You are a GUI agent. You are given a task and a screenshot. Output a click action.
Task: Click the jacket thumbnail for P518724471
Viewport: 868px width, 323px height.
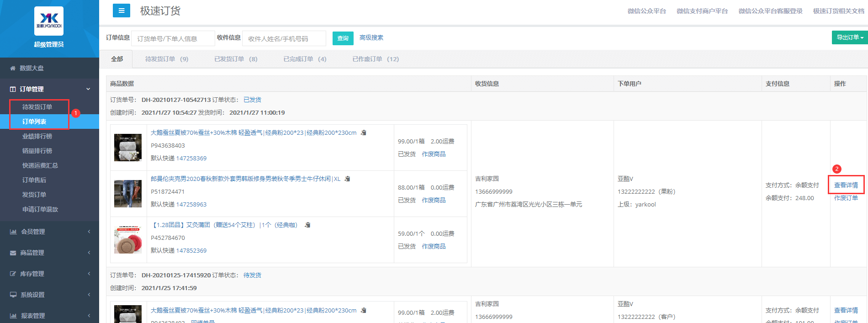[128, 194]
